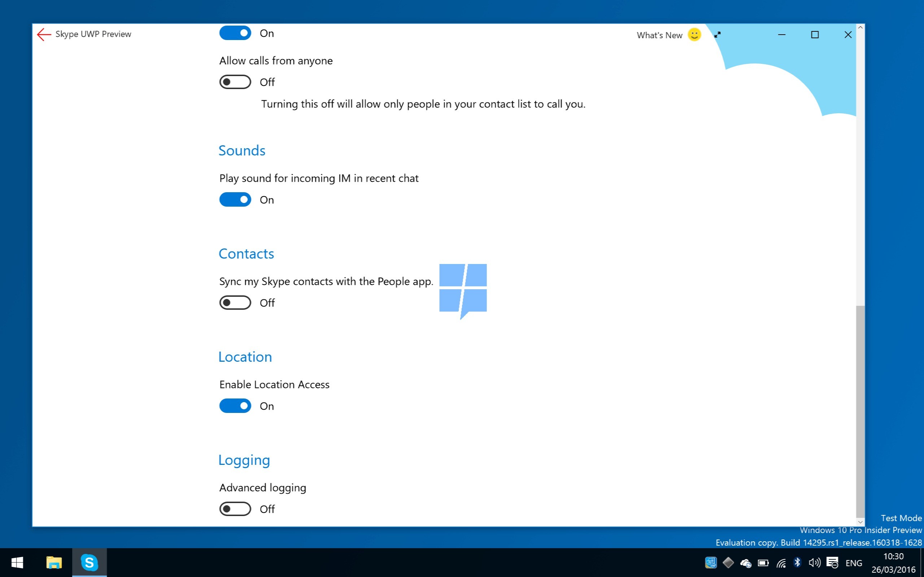Click the full-screen expand arrows icon
Viewport: 924px width, 577px height.
[x=718, y=35]
